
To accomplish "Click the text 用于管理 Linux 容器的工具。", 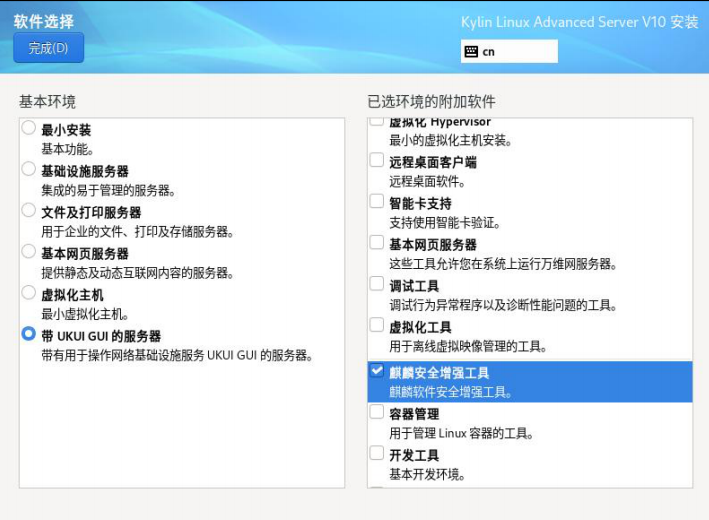I will [461, 433].
